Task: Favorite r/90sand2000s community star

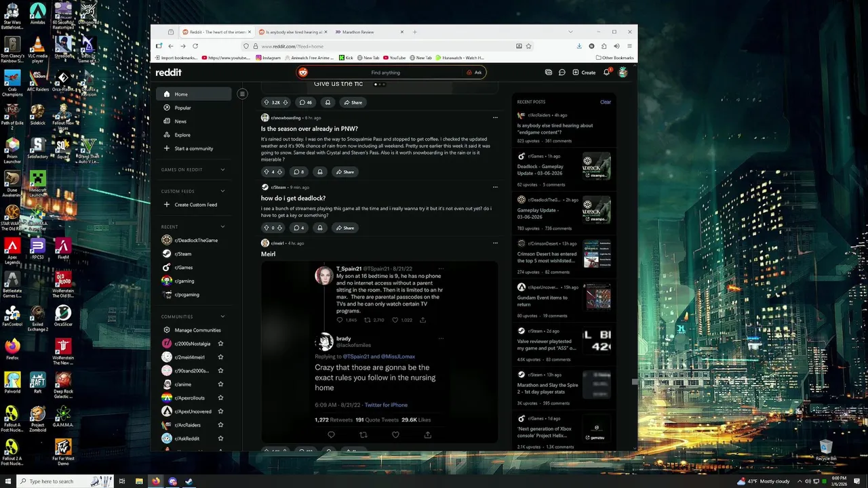Action: pyautogui.click(x=220, y=371)
